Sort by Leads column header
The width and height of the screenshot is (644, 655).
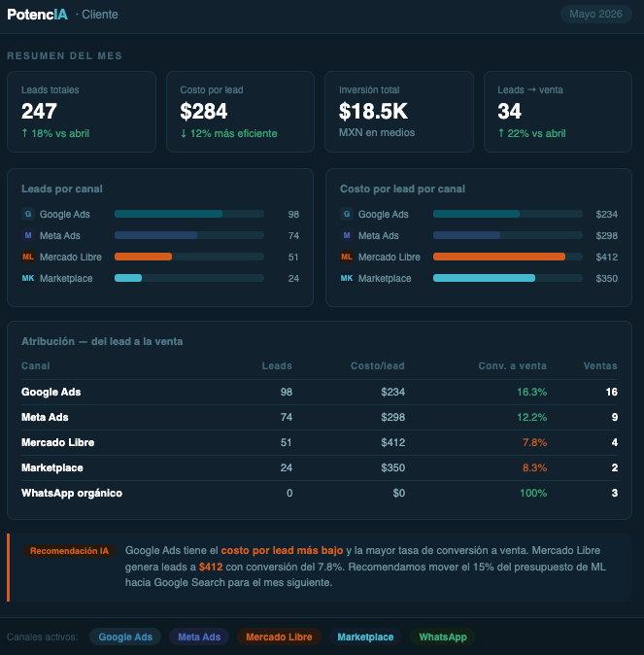277,366
